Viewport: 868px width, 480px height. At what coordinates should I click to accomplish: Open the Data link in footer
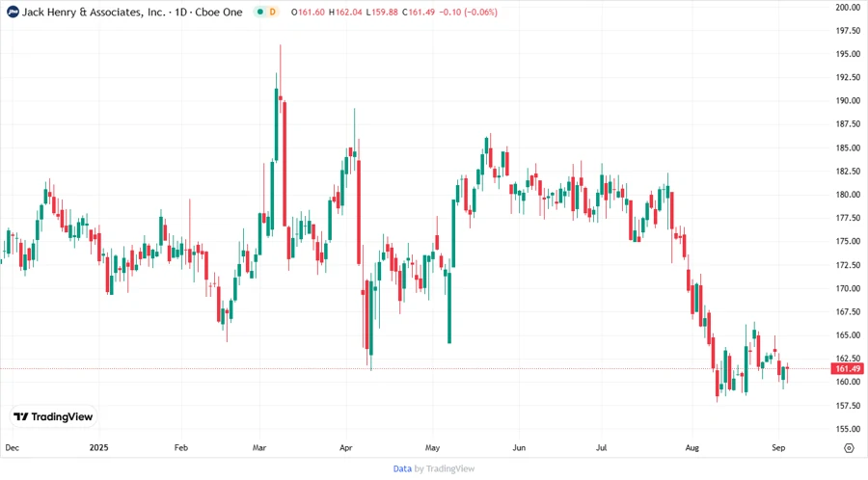point(402,469)
